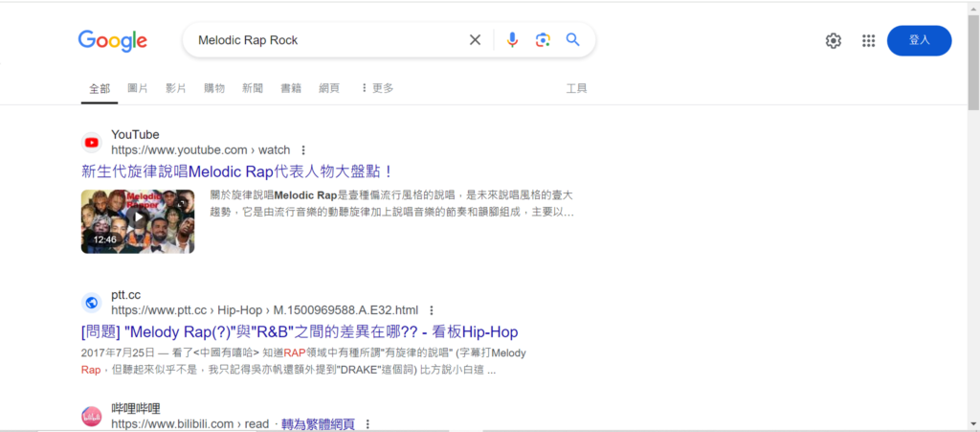This screenshot has width=980, height=432.
Task: Click the Google logo
Action: point(112,40)
